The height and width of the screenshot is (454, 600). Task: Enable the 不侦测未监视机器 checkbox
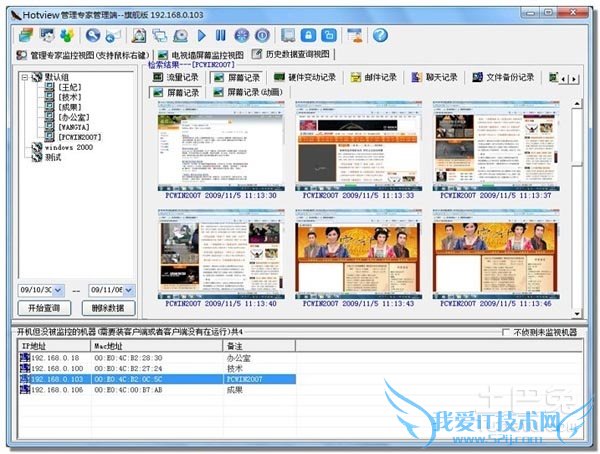[x=506, y=331]
